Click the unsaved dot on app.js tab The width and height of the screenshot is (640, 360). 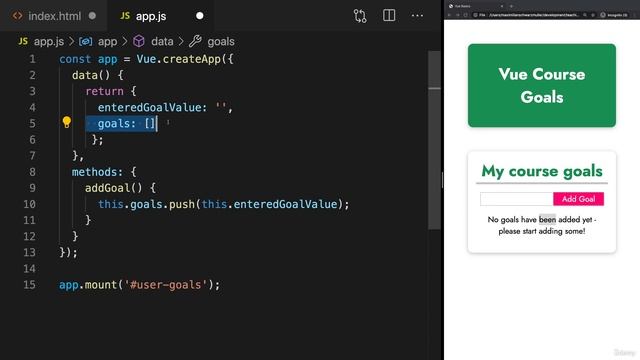[x=200, y=16]
